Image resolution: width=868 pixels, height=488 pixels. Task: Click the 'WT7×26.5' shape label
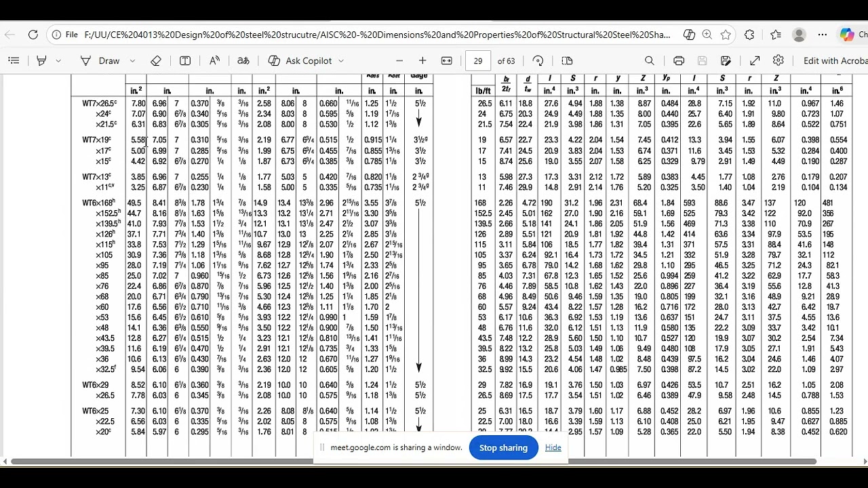(x=100, y=104)
